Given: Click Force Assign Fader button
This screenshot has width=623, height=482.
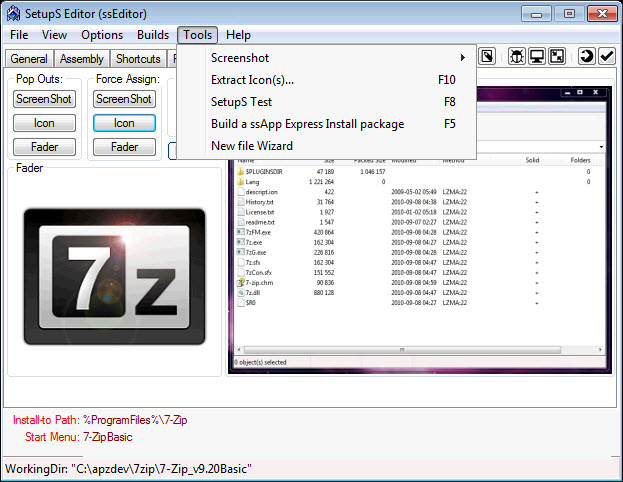Looking at the screenshot, I should (124, 147).
